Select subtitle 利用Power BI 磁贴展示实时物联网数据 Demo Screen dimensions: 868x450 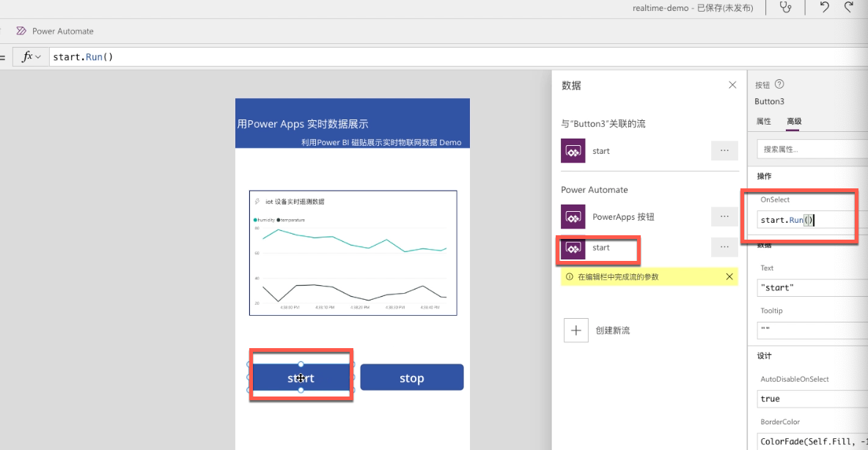pyautogui.click(x=381, y=142)
